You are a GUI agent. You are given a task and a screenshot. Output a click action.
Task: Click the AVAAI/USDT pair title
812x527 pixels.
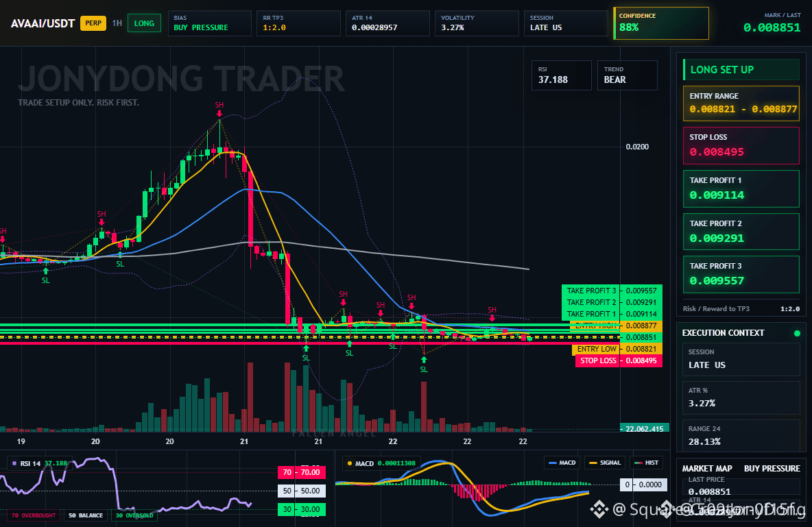(x=43, y=23)
